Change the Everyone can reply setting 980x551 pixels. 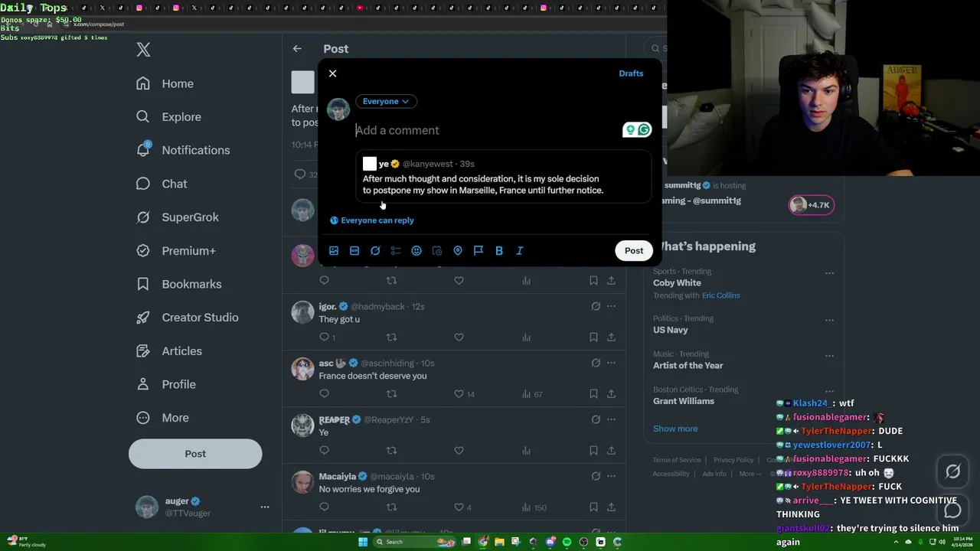coord(372,220)
